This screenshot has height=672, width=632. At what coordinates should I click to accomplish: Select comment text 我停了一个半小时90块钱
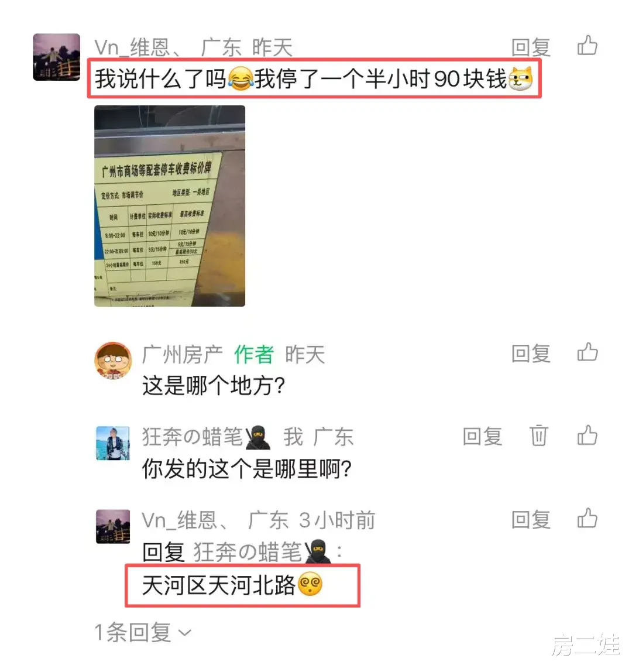pyautogui.click(x=380, y=79)
